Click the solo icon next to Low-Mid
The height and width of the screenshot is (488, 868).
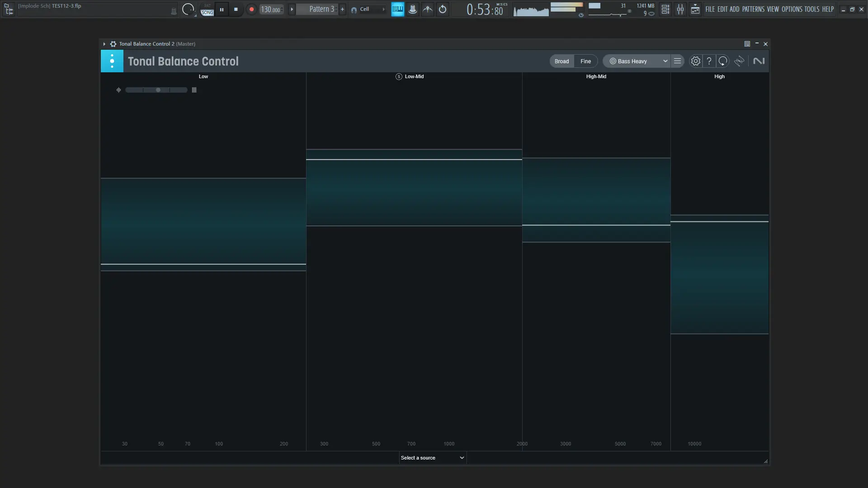(x=399, y=76)
